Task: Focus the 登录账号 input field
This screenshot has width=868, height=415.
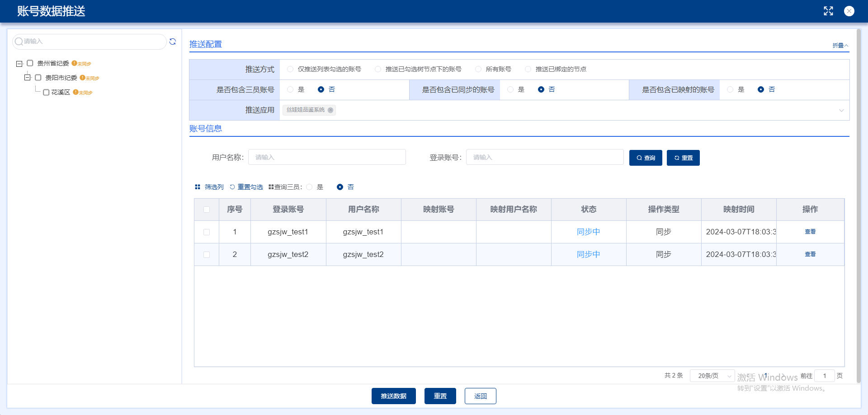Action: [545, 157]
